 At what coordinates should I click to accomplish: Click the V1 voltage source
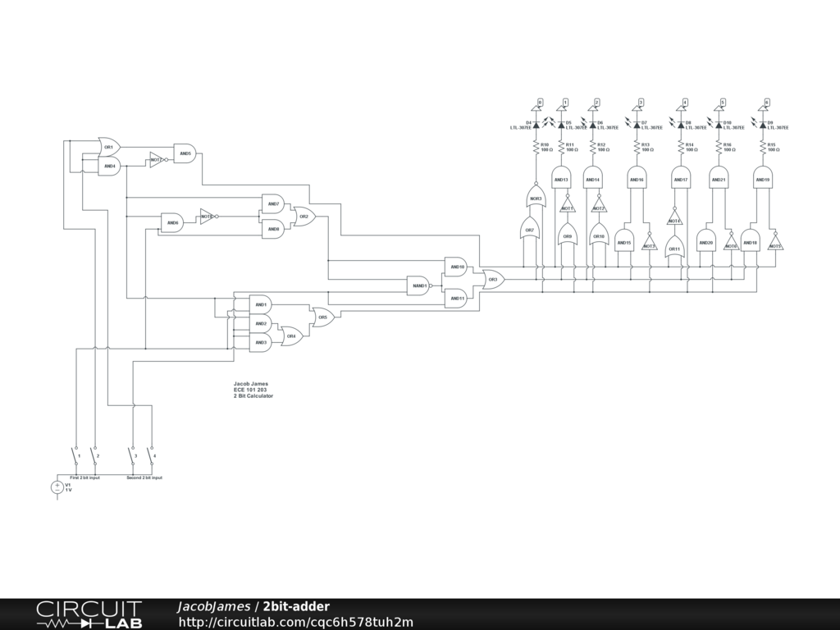(x=57, y=487)
